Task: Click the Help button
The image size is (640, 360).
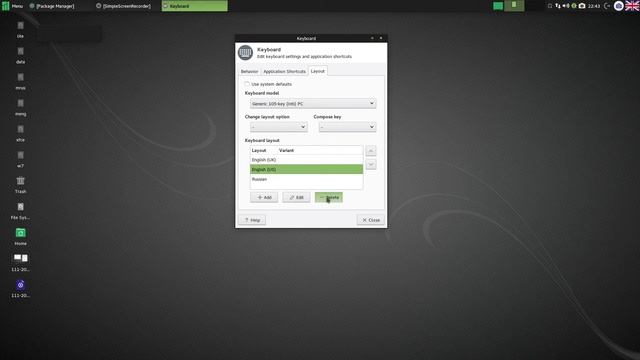Action: [252, 220]
